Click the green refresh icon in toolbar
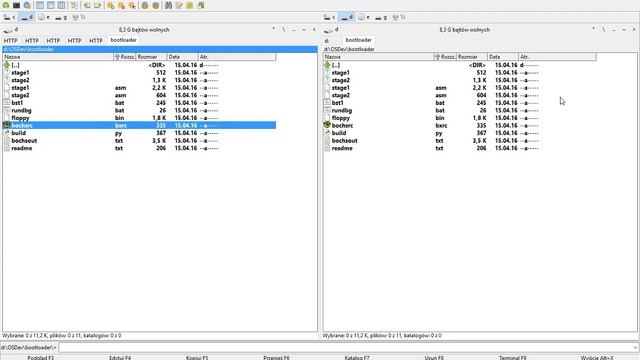This screenshot has width=640, height=360. [x=6, y=5]
